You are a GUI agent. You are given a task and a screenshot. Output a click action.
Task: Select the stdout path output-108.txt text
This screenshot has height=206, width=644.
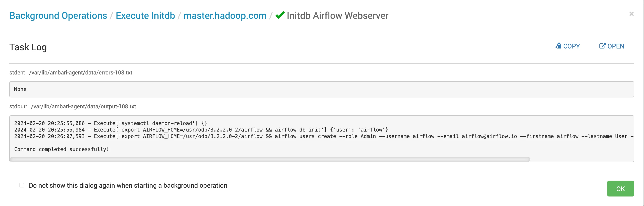(x=84, y=106)
